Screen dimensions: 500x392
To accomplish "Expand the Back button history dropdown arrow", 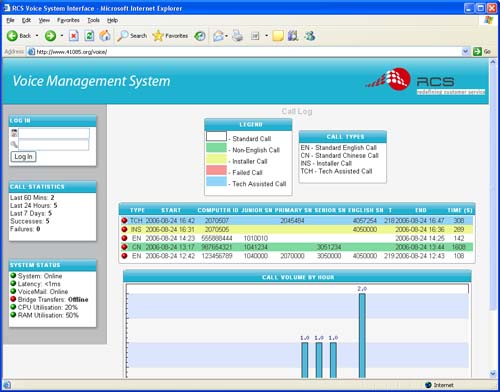I will (37, 36).
